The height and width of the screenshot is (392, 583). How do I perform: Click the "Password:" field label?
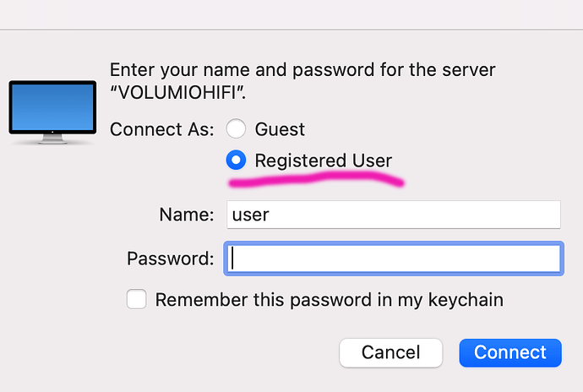click(170, 258)
